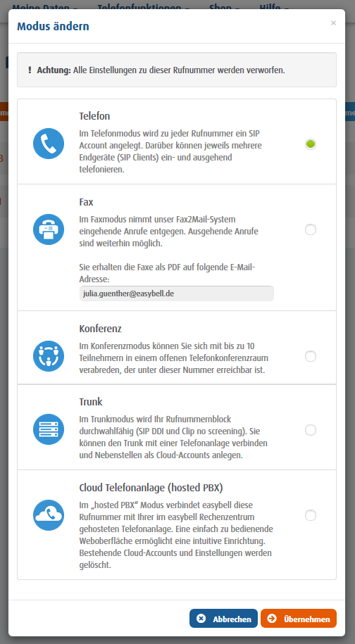Open the Hilfe menu dropdown
355x644 pixels.
coord(274,8)
